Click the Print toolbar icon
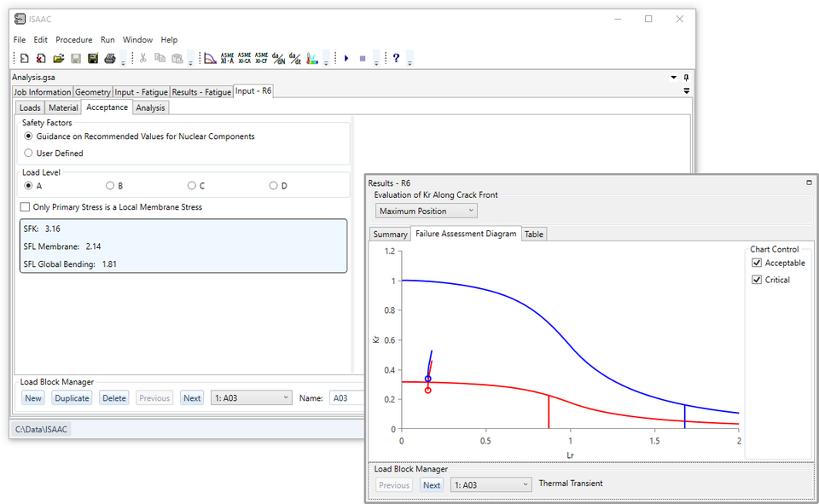Viewport: 819px width, 504px height. (x=109, y=58)
